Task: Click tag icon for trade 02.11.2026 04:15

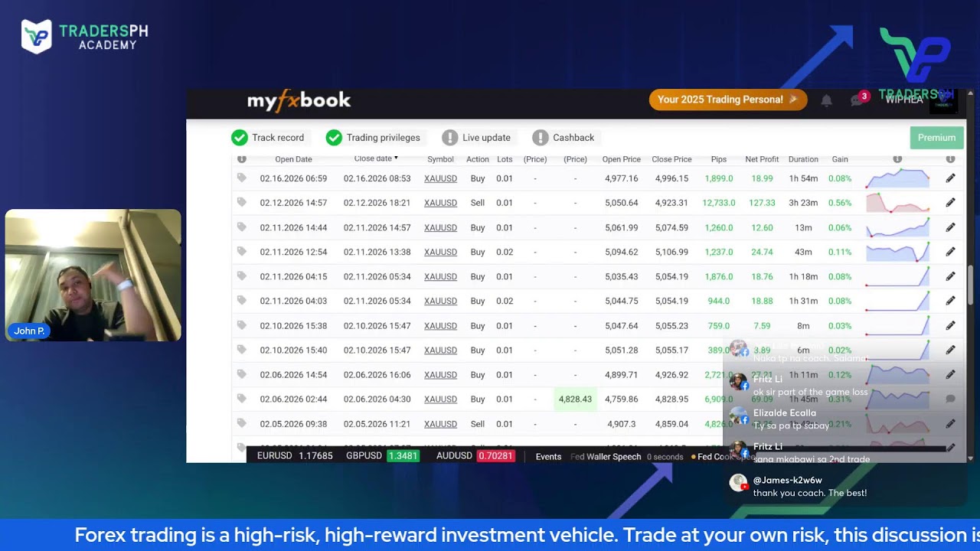Action: 241,275
